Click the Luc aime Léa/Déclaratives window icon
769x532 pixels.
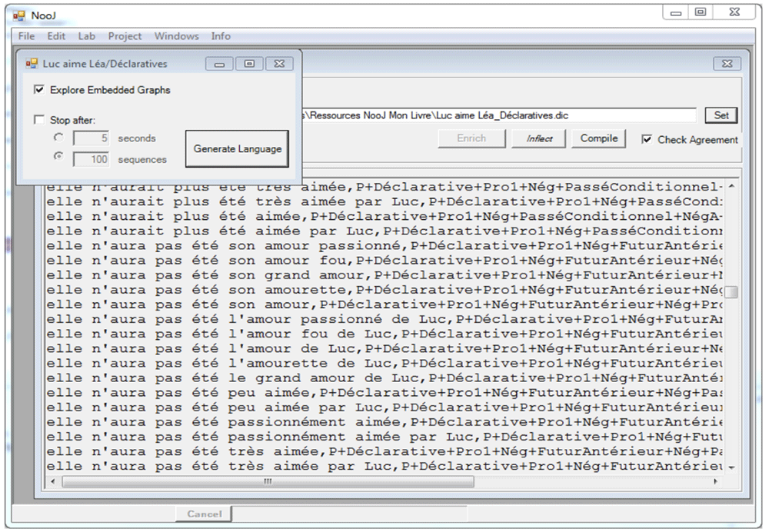tap(32, 64)
